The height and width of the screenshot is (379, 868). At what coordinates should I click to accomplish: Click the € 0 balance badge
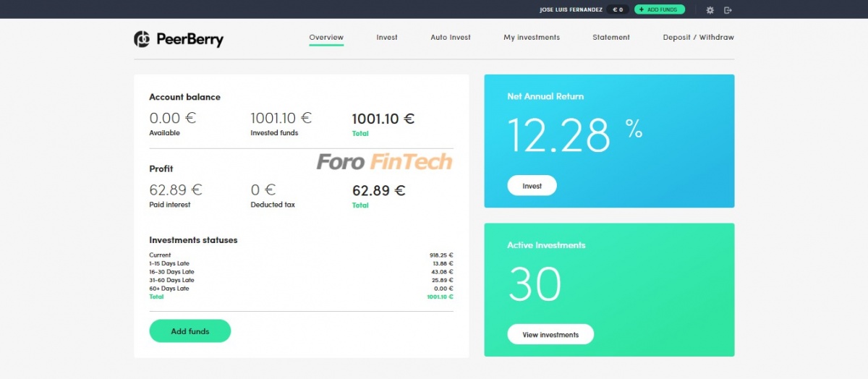(618, 10)
